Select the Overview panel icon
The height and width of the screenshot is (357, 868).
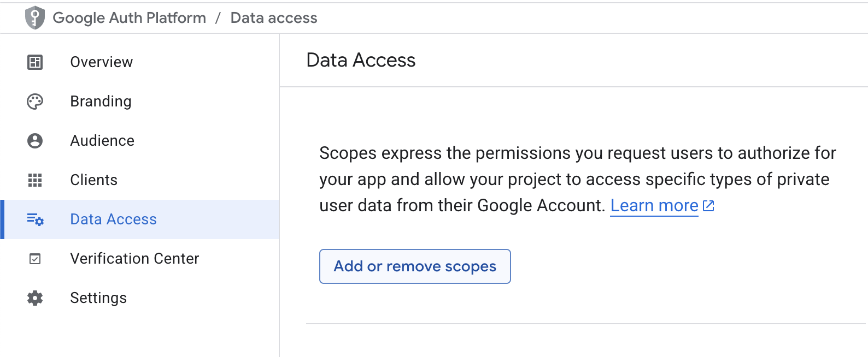pos(35,62)
